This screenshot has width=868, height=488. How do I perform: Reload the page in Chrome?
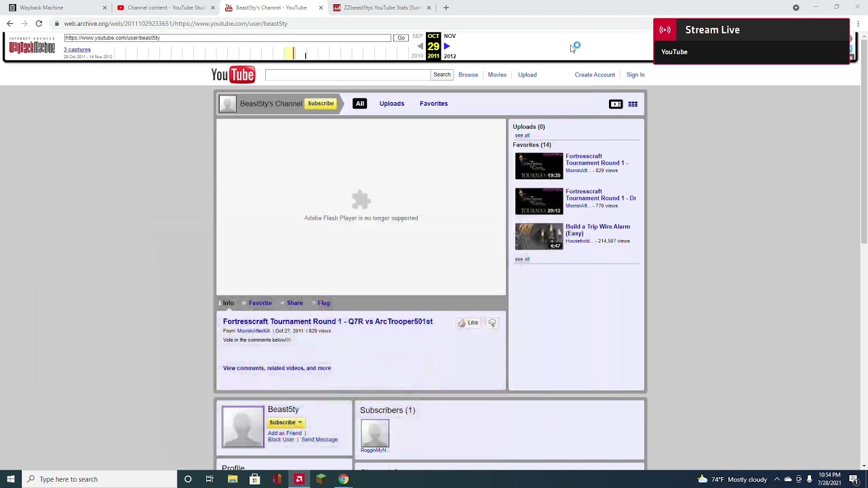(39, 23)
